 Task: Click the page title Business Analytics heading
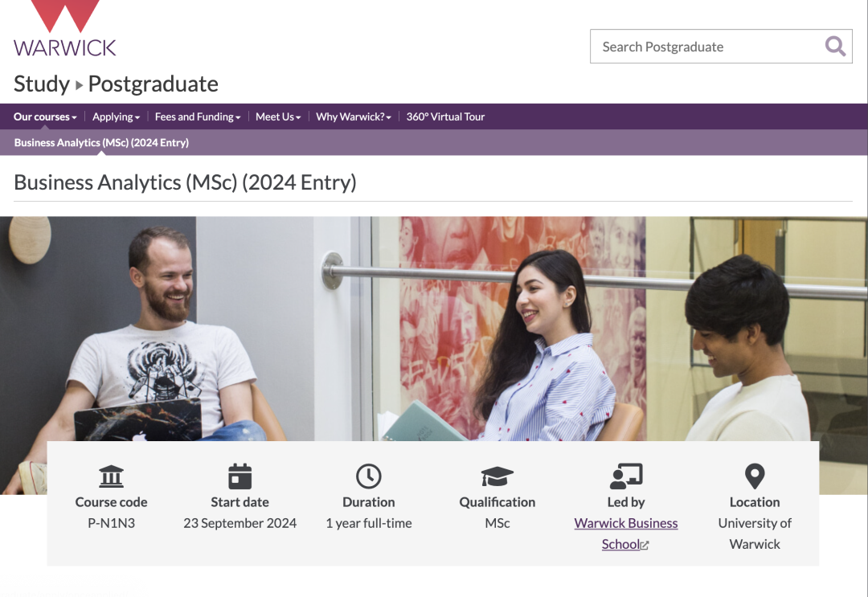185,182
